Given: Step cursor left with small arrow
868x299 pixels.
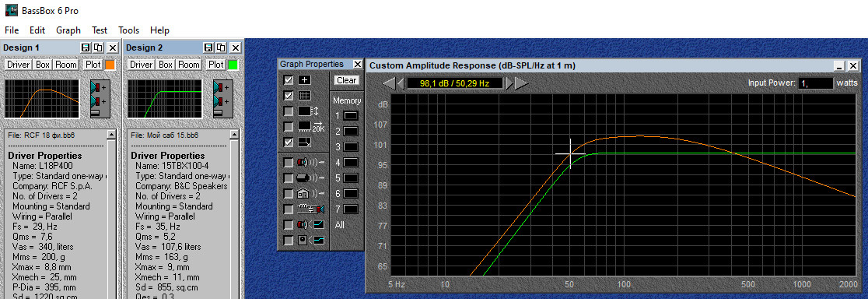Looking at the screenshot, I should pos(401,83).
